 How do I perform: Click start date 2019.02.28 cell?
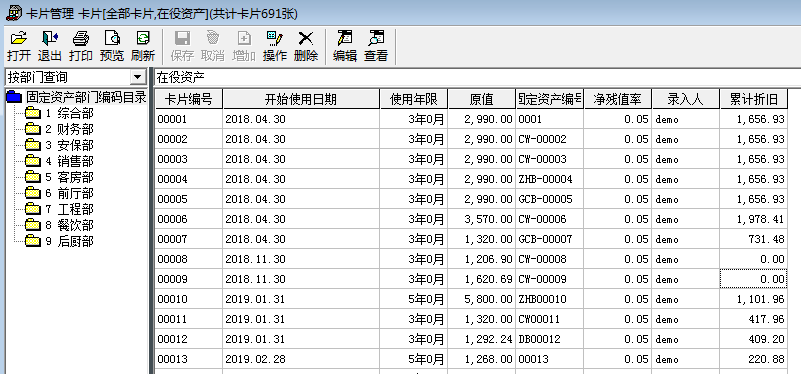(x=301, y=359)
